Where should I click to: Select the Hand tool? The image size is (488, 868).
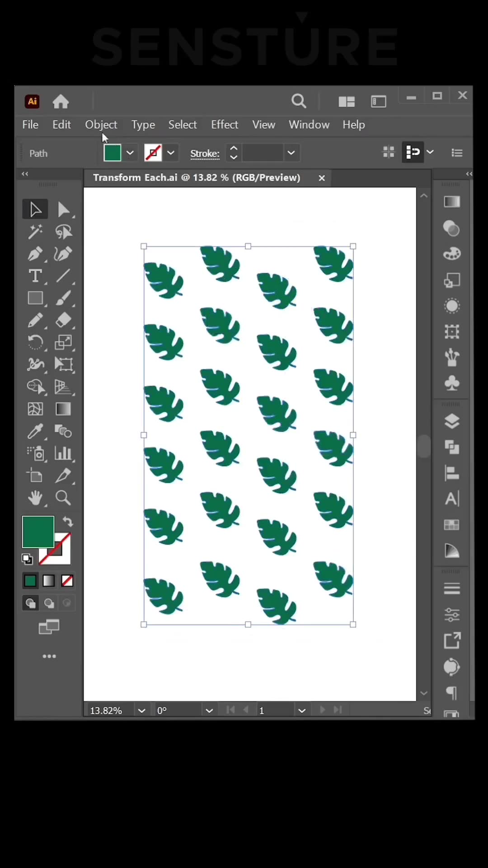pos(35,498)
